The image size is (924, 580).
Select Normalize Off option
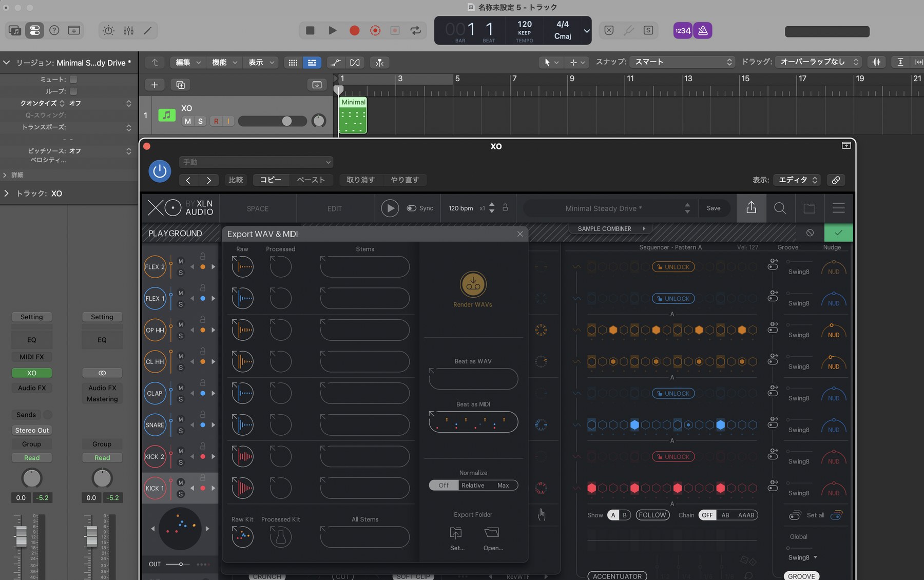[444, 486]
